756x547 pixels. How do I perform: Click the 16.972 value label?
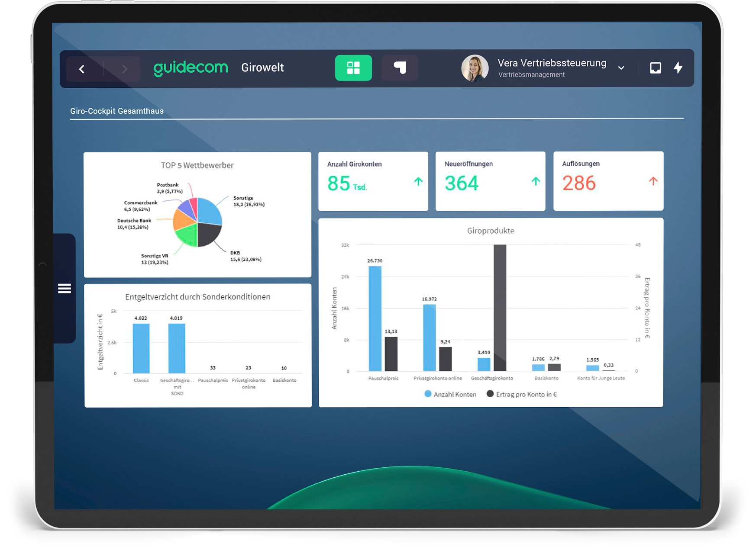[x=430, y=299]
